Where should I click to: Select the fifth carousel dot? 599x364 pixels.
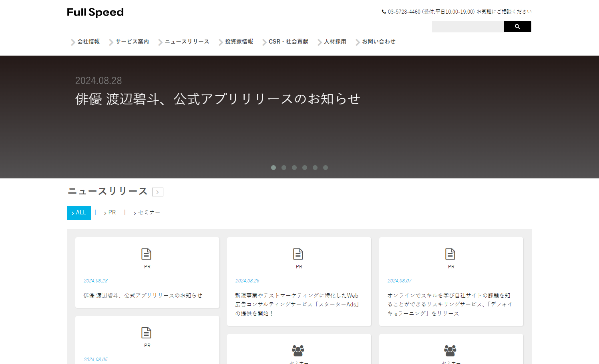(x=315, y=168)
